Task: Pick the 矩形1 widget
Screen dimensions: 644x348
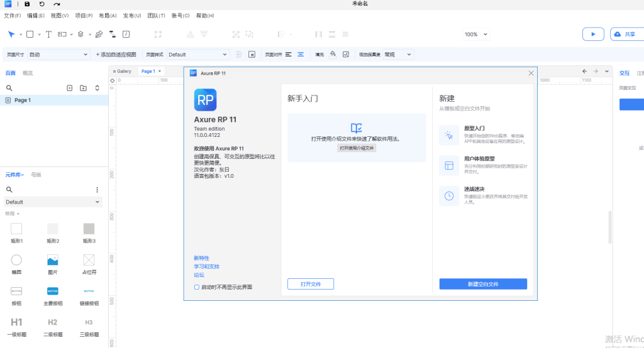Action: pos(16,232)
